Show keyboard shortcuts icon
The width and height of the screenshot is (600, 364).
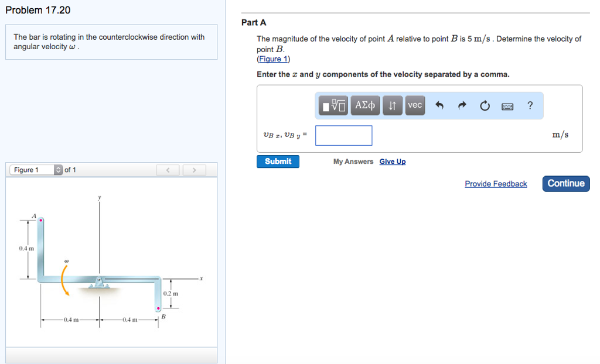coord(507,106)
